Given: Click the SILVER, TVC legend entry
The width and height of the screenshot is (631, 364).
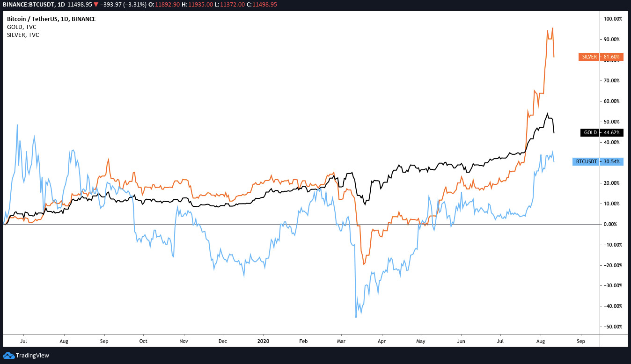Looking at the screenshot, I should (23, 35).
